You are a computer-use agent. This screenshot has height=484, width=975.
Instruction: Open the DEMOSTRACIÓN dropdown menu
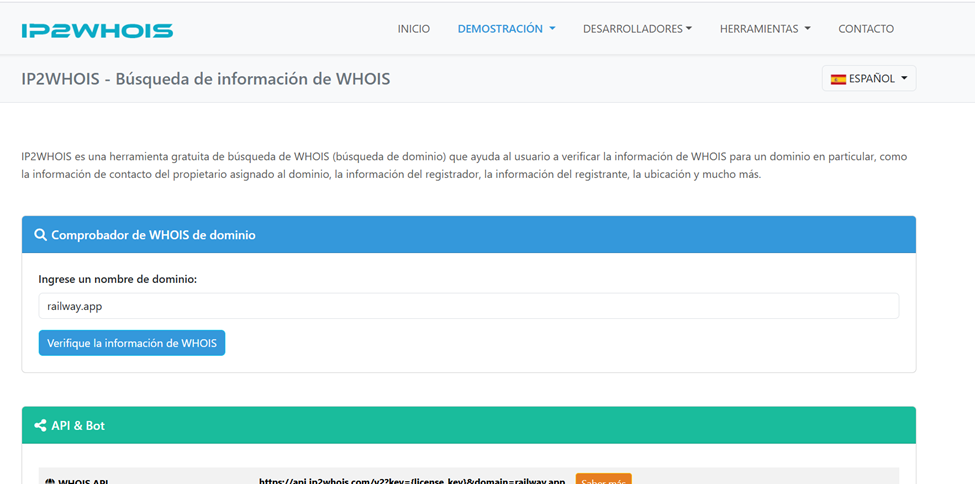click(x=506, y=29)
